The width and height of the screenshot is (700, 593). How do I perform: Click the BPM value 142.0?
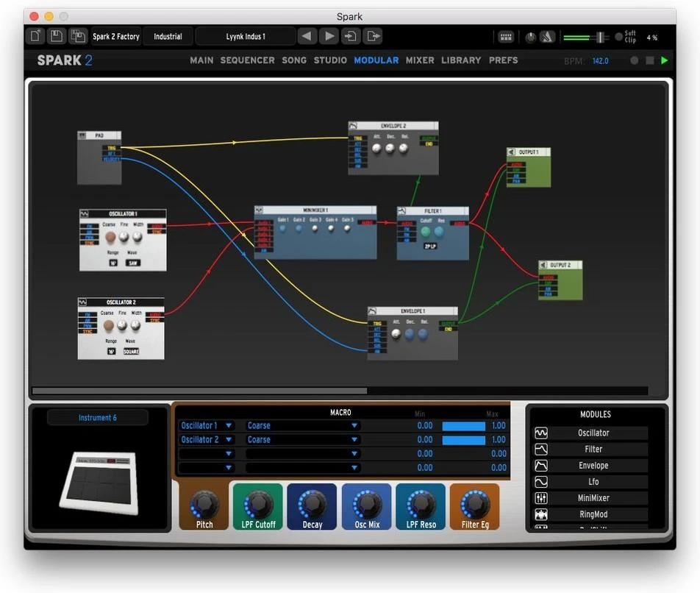601,61
